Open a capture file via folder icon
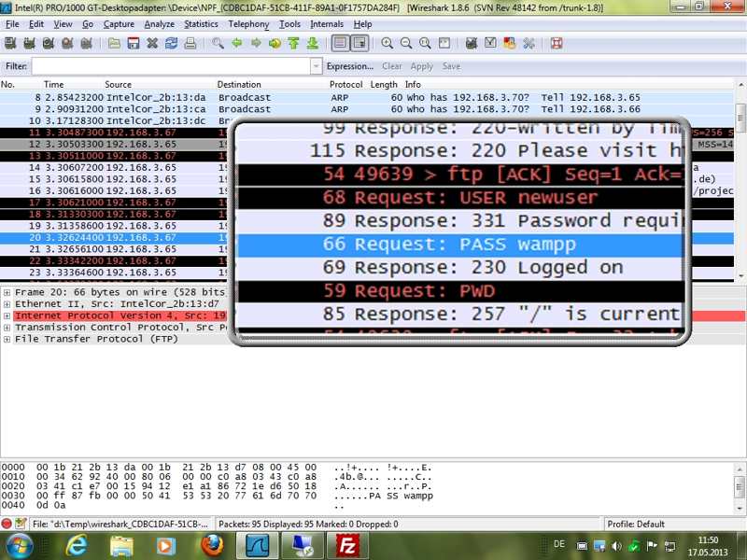The height and width of the screenshot is (560, 747). (x=114, y=44)
